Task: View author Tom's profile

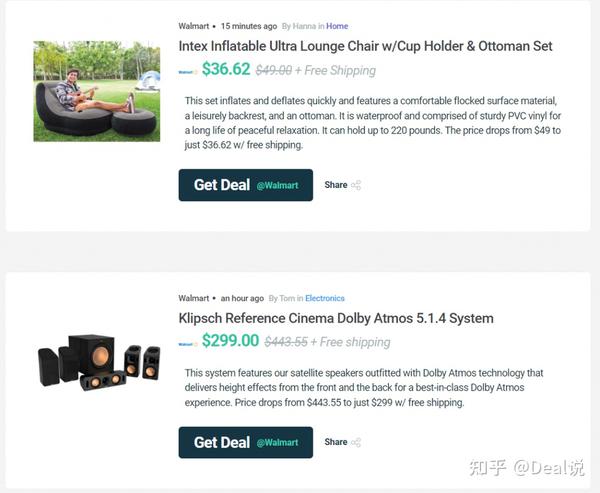Action: coord(286,298)
